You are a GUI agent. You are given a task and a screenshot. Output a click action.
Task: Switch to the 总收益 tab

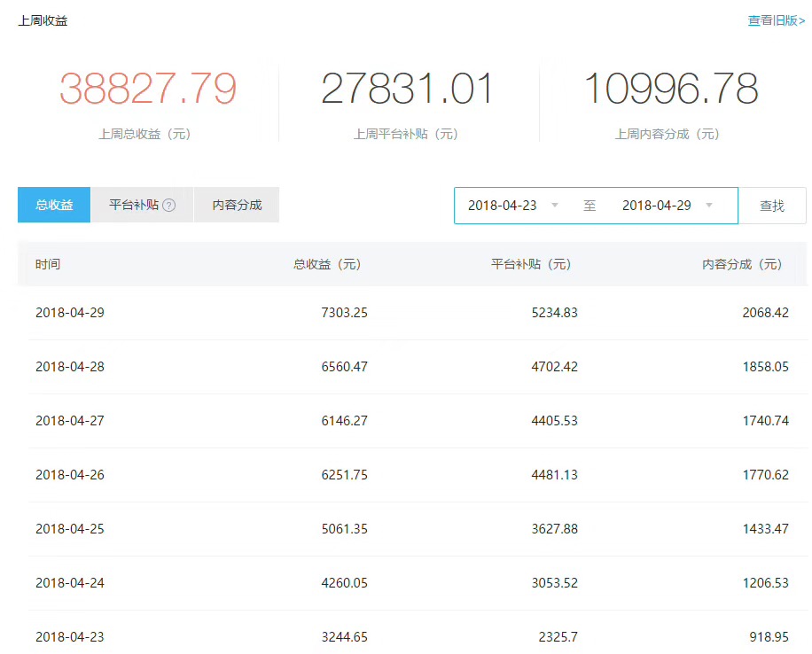pos(53,204)
